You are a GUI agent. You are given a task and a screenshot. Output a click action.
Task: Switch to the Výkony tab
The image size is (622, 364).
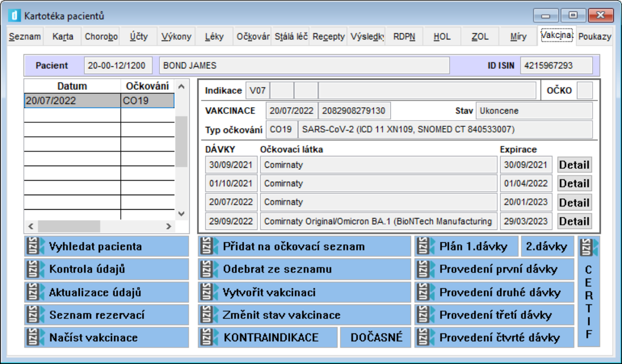tap(176, 37)
